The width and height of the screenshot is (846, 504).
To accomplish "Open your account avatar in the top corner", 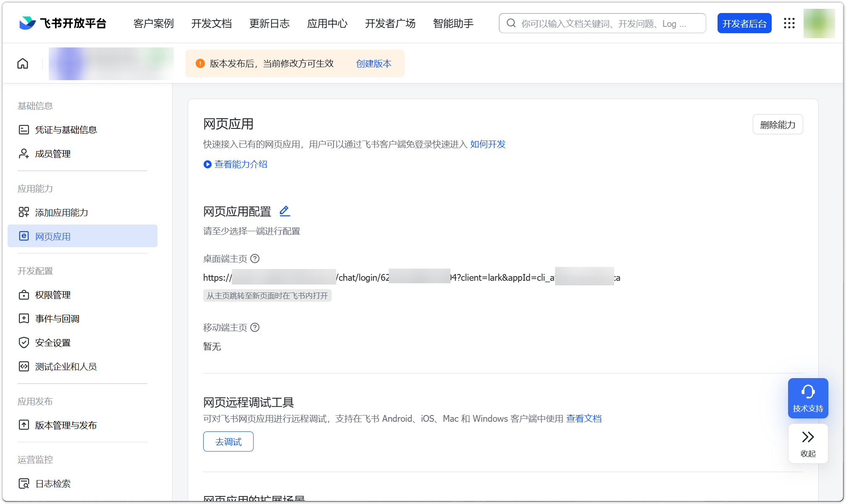I will (819, 23).
